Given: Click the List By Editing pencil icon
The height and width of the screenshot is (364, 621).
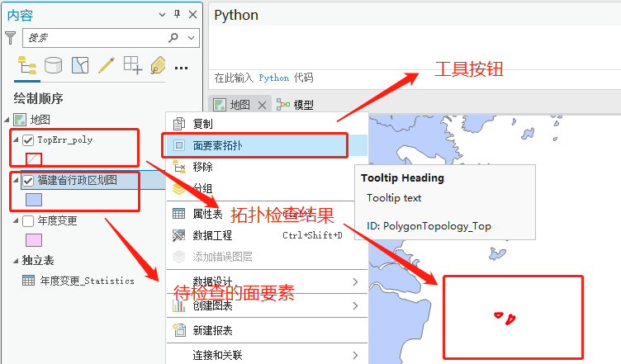Looking at the screenshot, I should (x=106, y=65).
